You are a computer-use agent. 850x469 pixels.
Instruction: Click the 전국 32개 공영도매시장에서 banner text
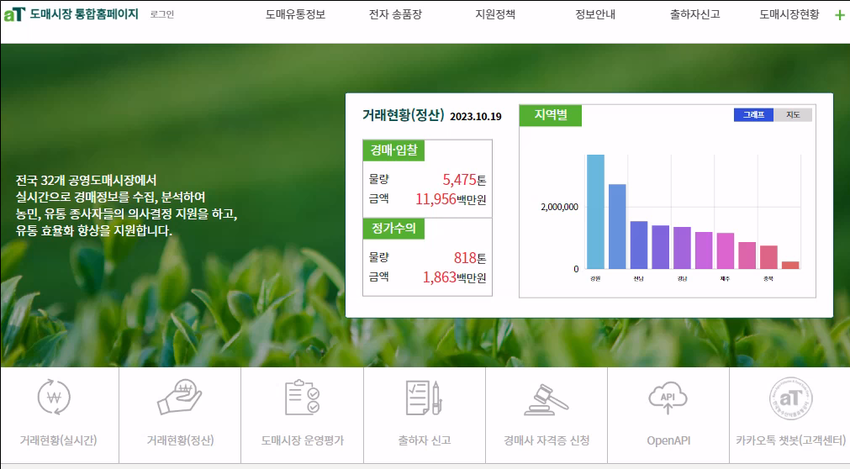click(86, 180)
